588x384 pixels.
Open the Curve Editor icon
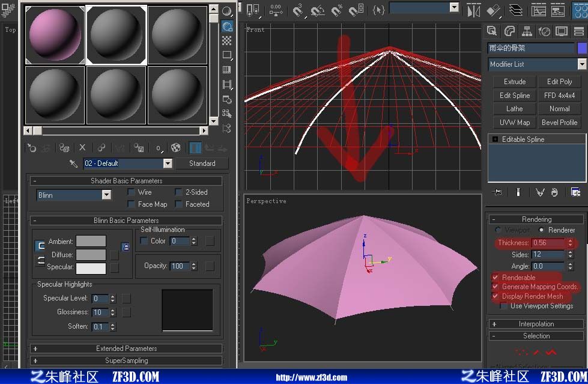tap(539, 10)
